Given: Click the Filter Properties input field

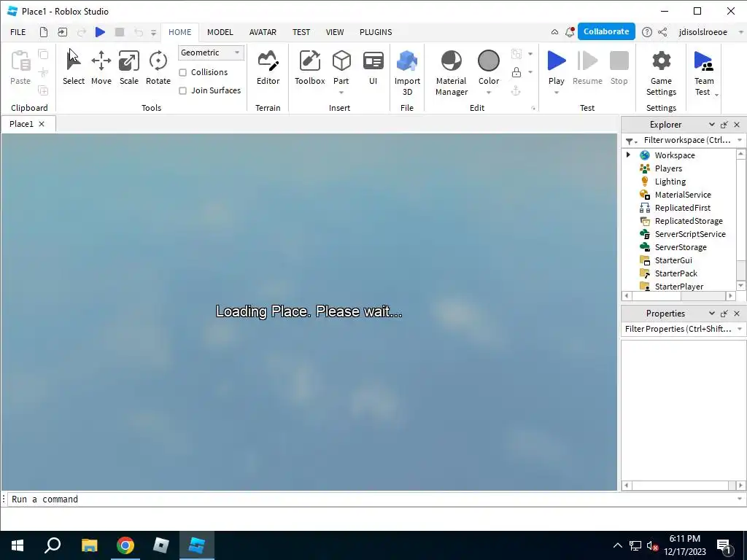Looking at the screenshot, I should coord(678,329).
